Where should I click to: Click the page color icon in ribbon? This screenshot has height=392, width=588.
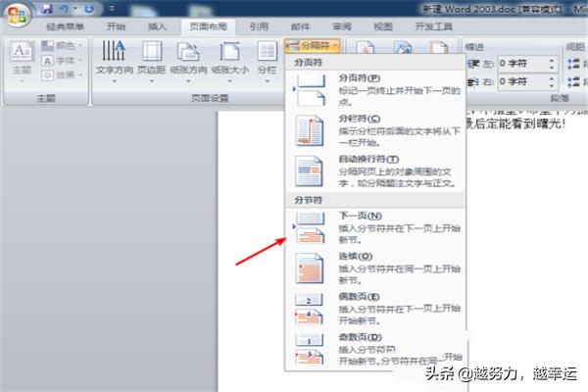tap(403, 48)
